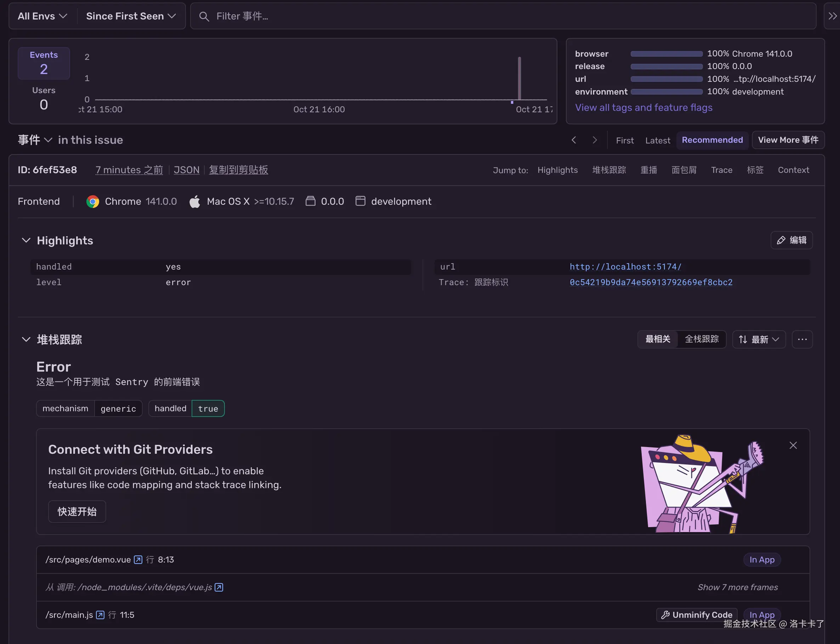
Task: Open the main.js source link icon
Action: (100, 615)
